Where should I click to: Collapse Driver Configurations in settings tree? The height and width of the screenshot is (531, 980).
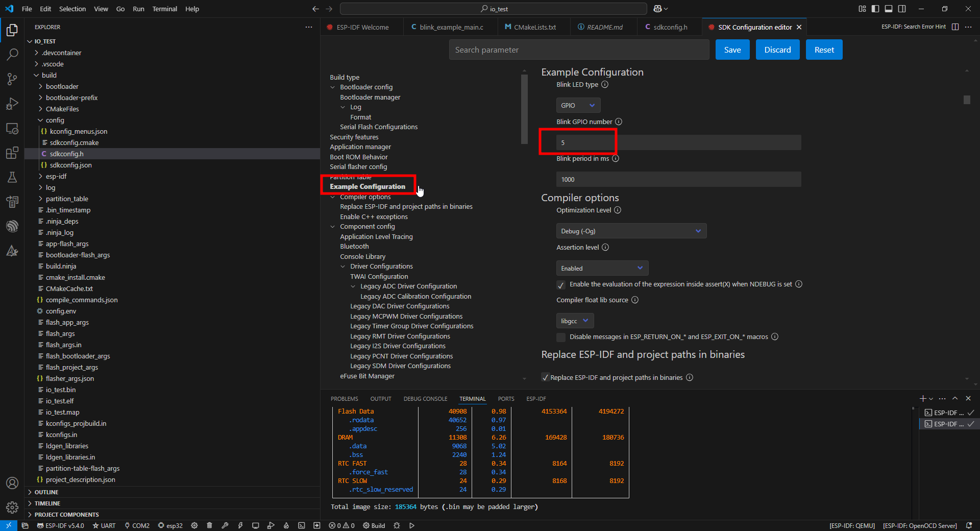[x=343, y=267]
